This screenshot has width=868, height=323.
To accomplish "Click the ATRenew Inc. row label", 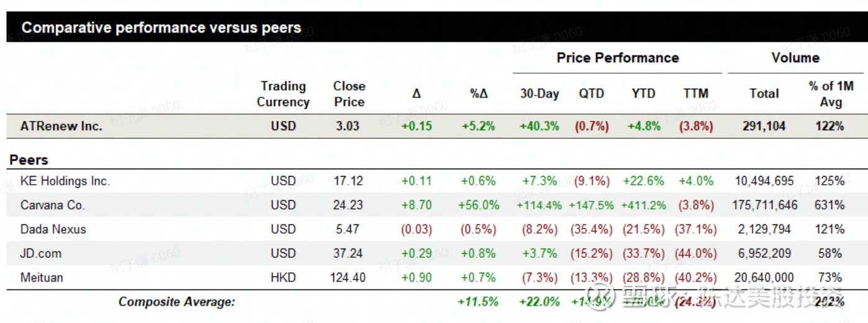I will pos(61,126).
